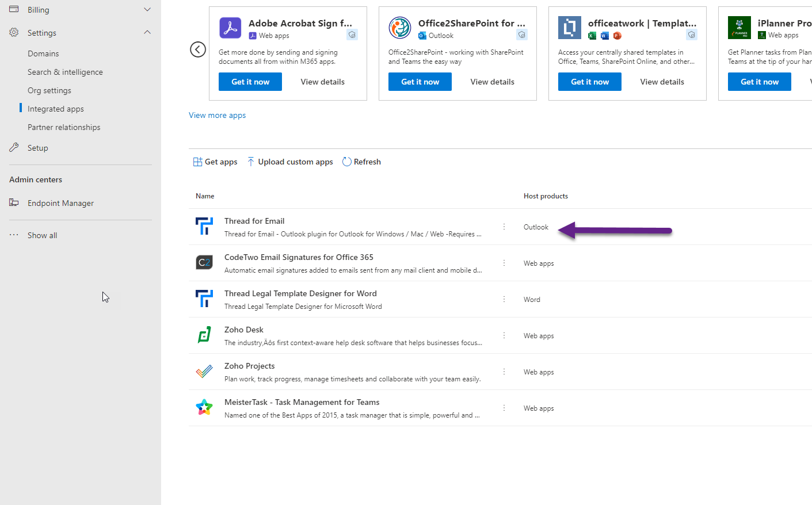Viewport: 812px width, 505px height.
Task: Click View more apps link
Action: click(218, 115)
